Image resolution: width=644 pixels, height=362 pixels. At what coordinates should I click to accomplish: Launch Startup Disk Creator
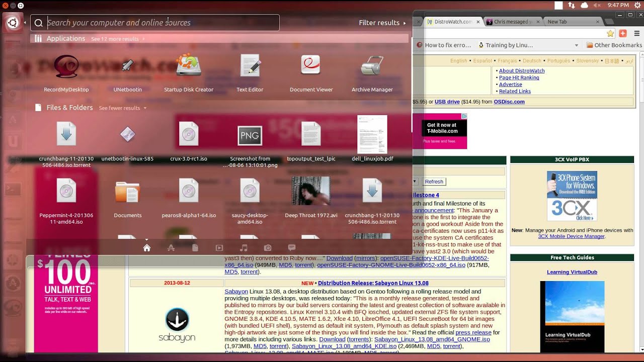[189, 65]
